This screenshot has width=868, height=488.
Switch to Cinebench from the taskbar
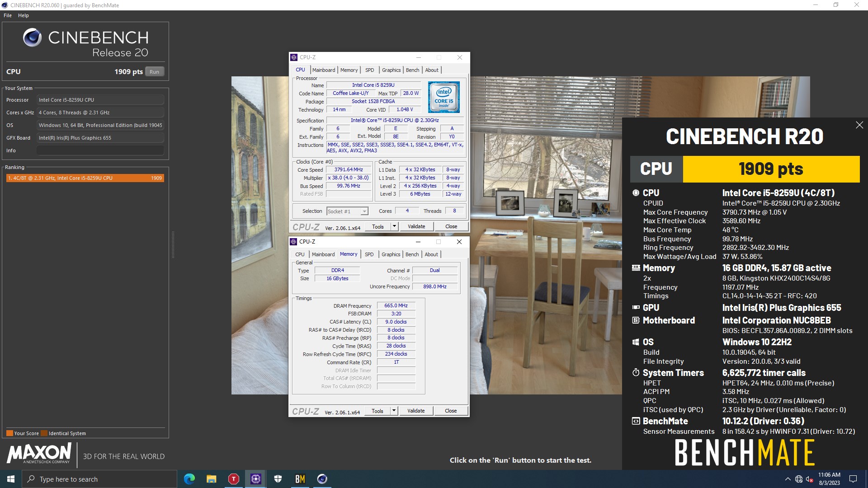pyautogui.click(x=322, y=479)
